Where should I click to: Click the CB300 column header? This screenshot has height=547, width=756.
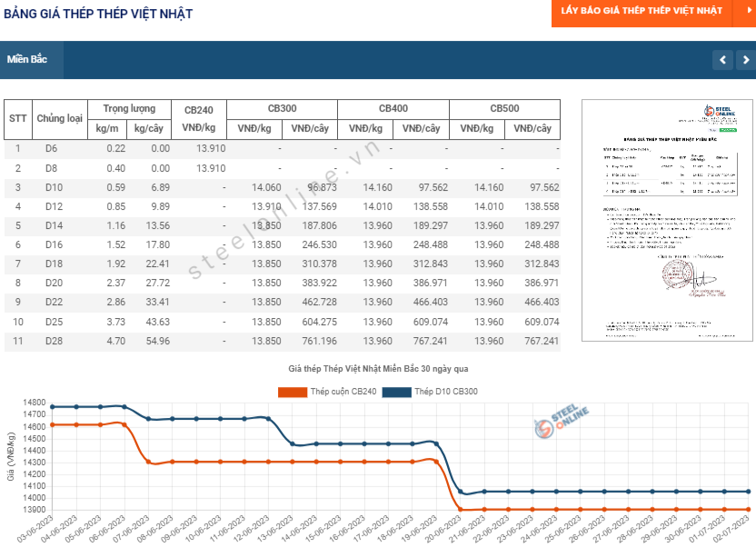282,109
